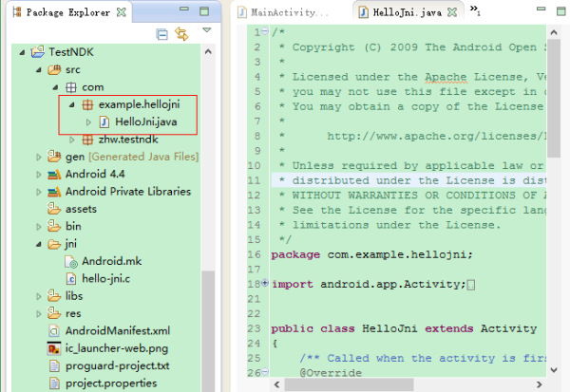Collapse the src folder
Screen dimensions: 570x392
point(39,70)
